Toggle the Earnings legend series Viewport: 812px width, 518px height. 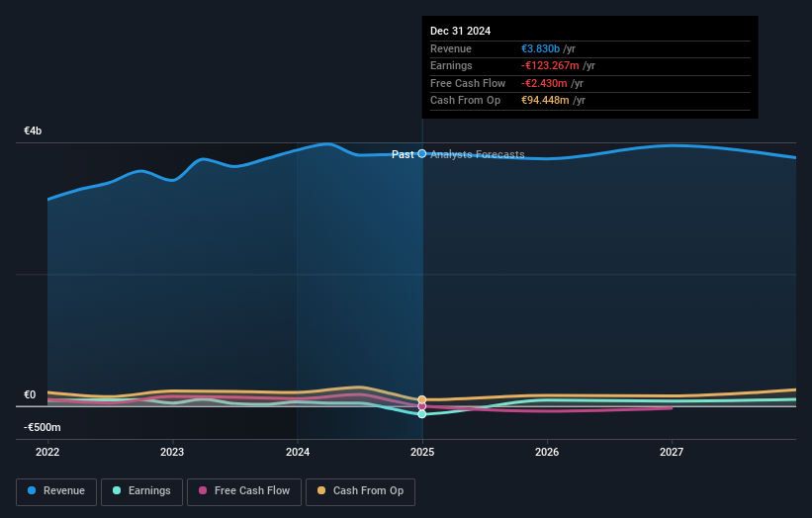(x=141, y=491)
